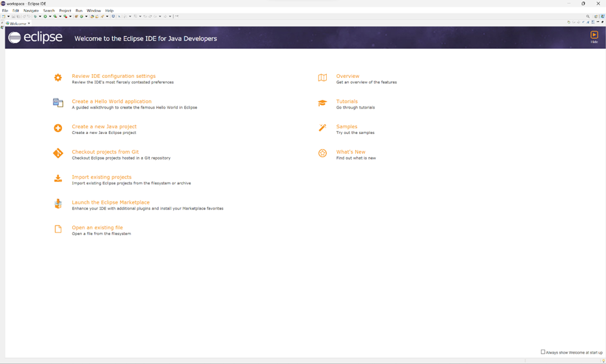The image size is (606, 364).
Task: Open Launch the Eclipse Marketplace link
Action: (x=110, y=202)
